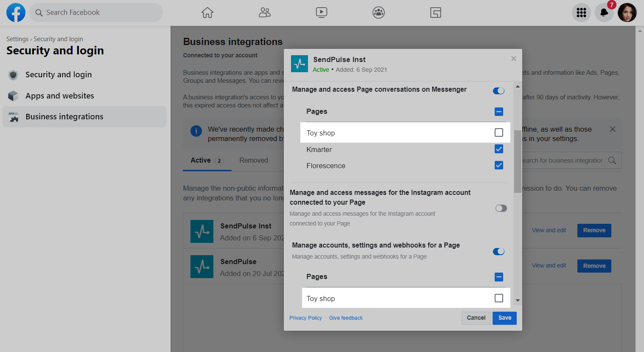Click the page scrollbar up arrow
Screen dimensions: 644x352
click(640, 31)
